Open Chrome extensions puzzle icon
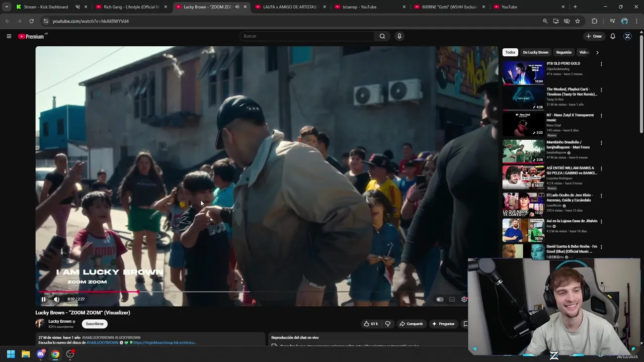 point(594,21)
